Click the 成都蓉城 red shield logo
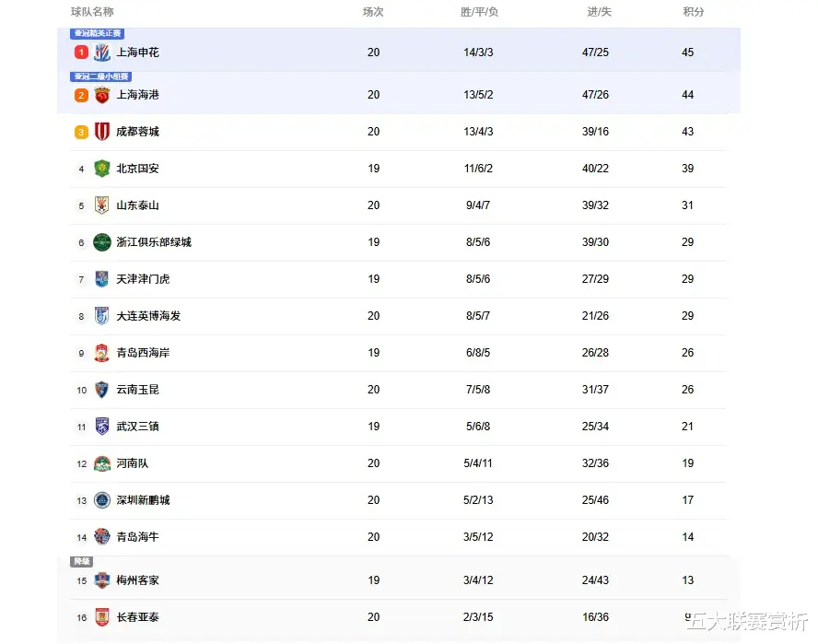The height and width of the screenshot is (644, 818). point(102,132)
